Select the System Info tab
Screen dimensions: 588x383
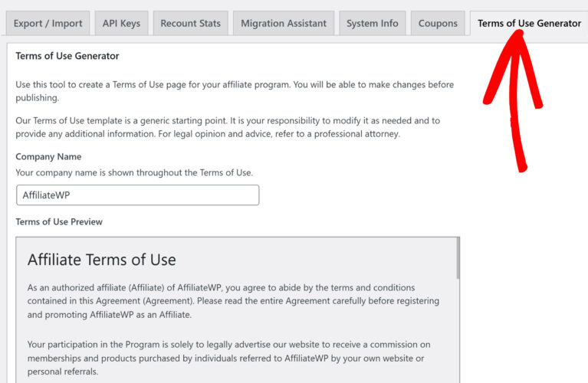[373, 23]
